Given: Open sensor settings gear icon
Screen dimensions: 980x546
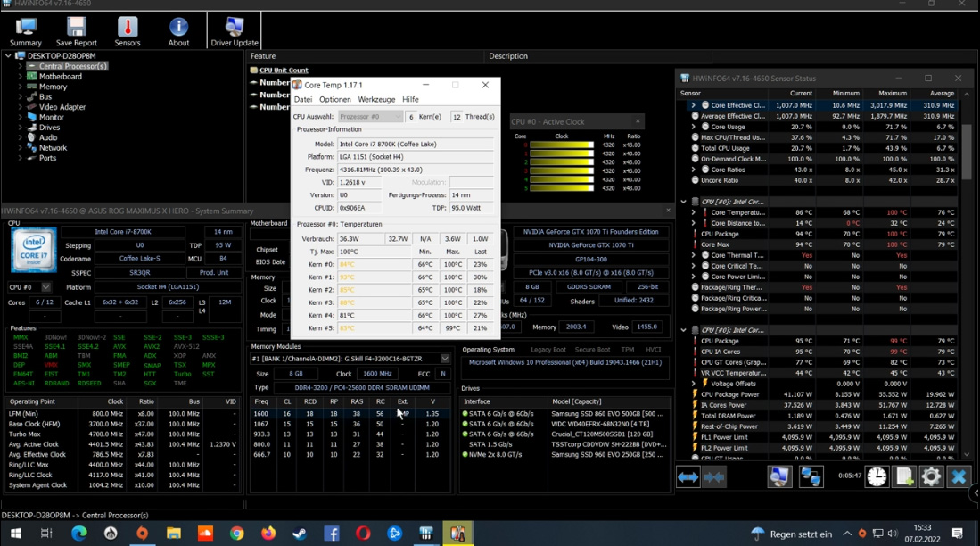Looking at the screenshot, I should 931,477.
